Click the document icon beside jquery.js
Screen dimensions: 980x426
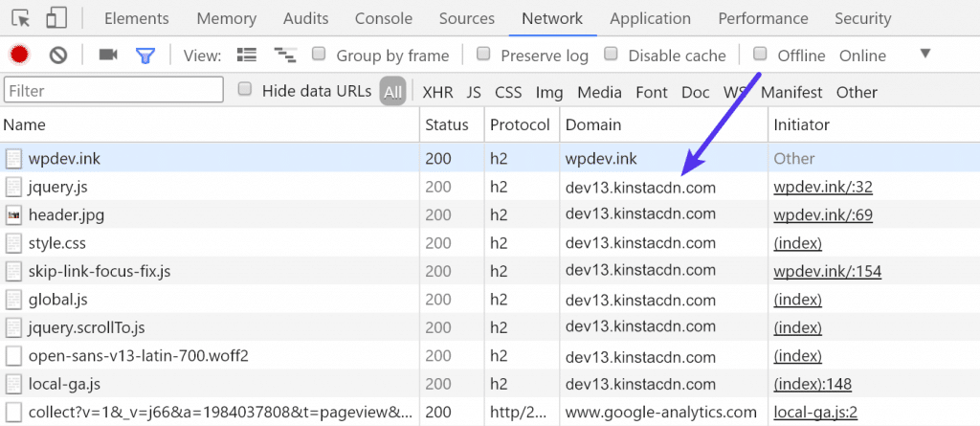[x=13, y=187]
